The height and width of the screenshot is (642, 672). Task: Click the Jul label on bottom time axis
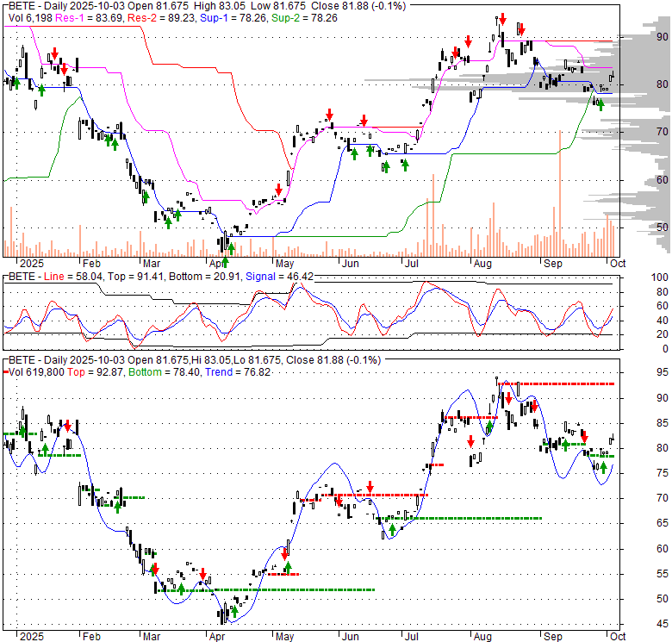click(x=412, y=636)
